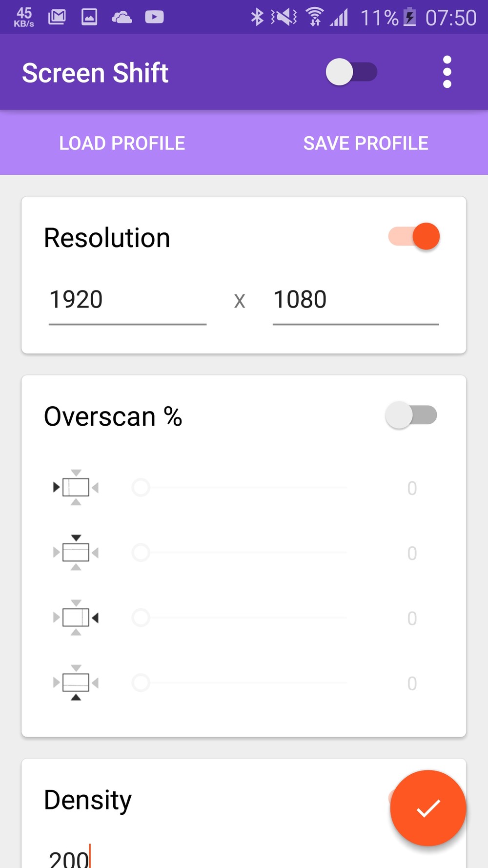Enable the Overscan % switch
Image resolution: width=488 pixels, height=868 pixels.
tap(411, 415)
